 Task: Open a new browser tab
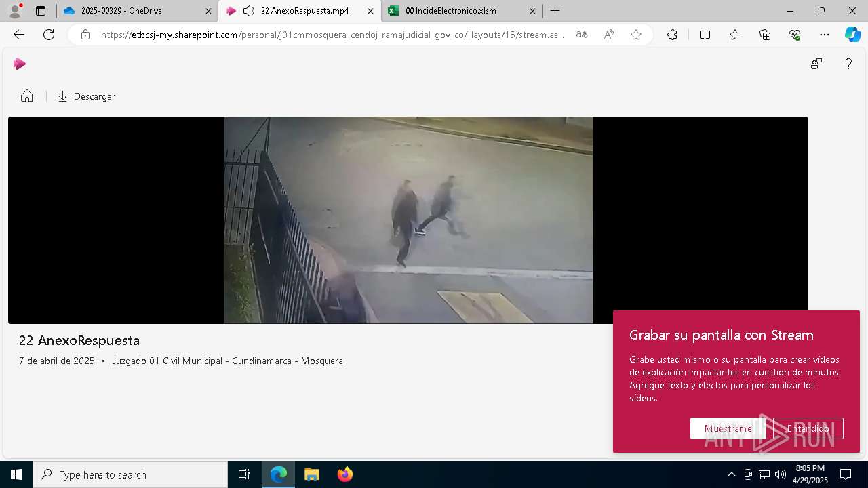click(x=555, y=11)
